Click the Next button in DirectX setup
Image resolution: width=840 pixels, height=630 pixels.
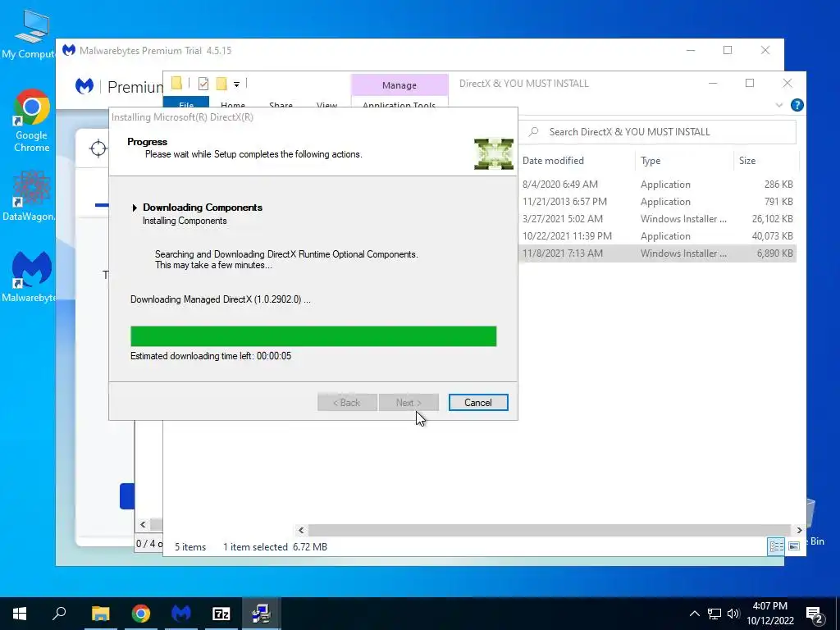(x=409, y=402)
